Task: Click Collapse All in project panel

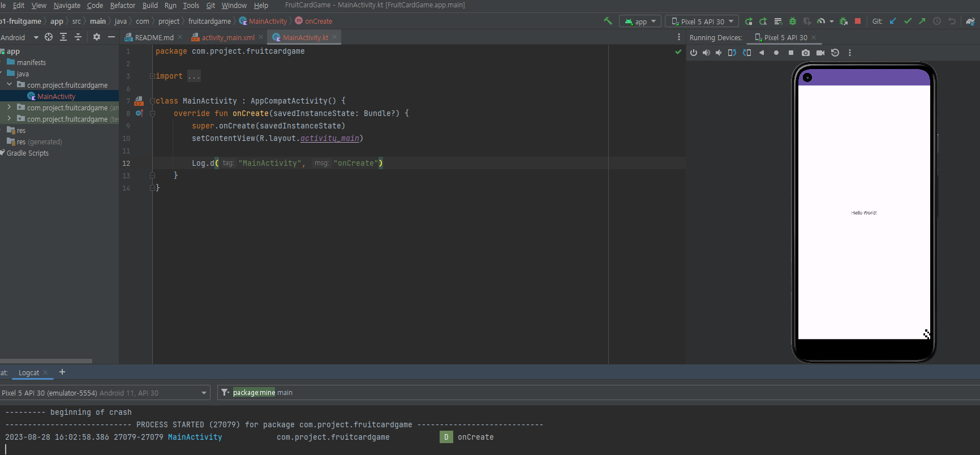Action: (x=78, y=37)
